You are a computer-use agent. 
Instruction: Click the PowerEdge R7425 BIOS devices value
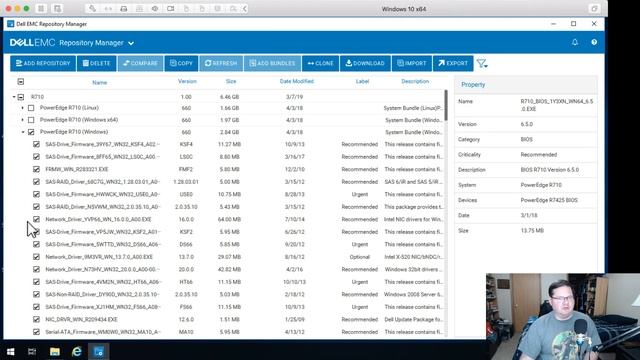(x=549, y=200)
